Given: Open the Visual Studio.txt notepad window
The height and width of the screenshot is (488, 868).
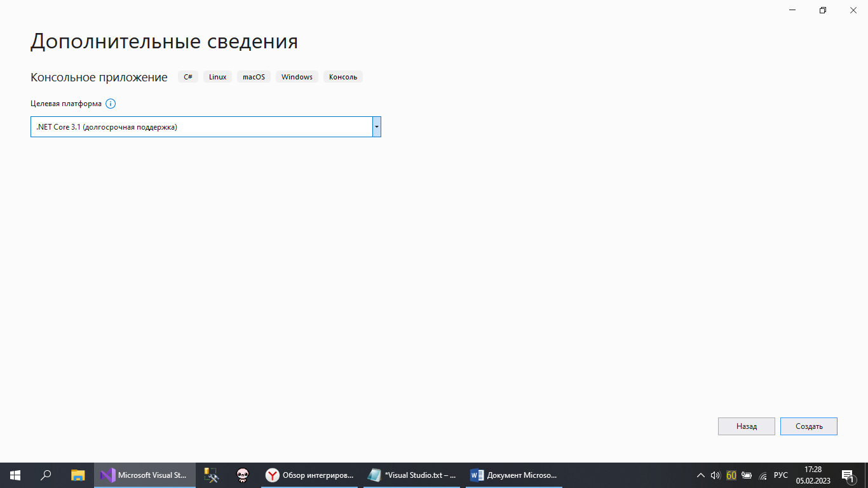Looking at the screenshot, I should point(412,475).
